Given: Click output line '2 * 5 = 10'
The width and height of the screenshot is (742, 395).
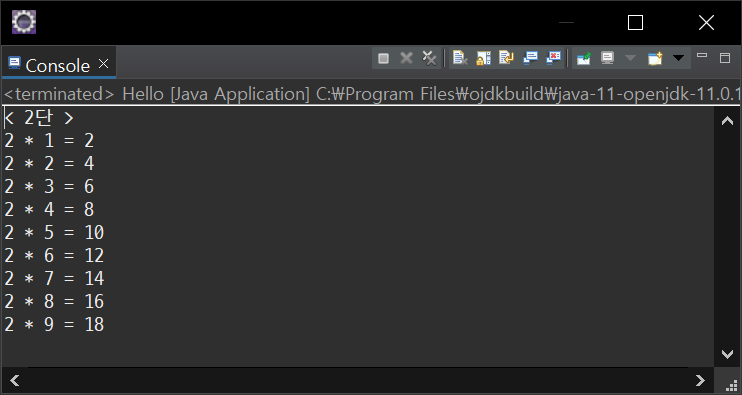Looking at the screenshot, I should (54, 232).
